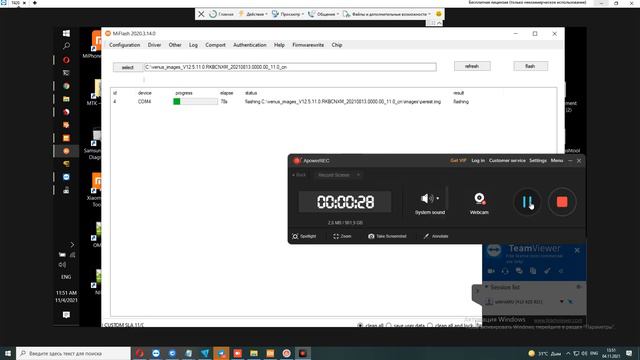Close TeamViewer remote toolbar with X
This screenshot has height=360, width=640.
(201, 14)
